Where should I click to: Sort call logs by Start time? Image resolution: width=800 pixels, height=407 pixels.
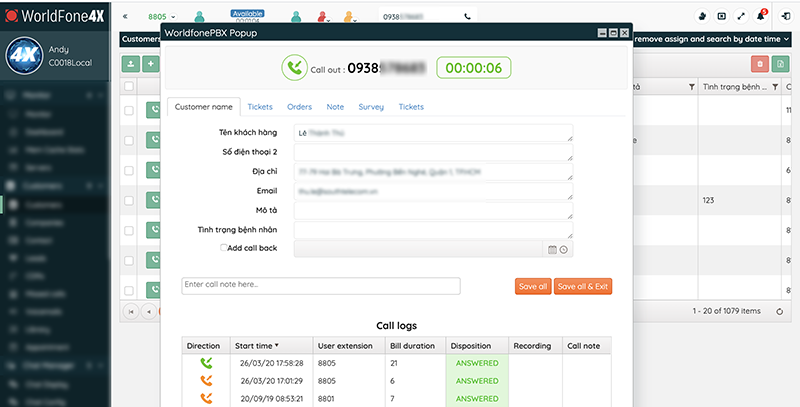point(271,345)
